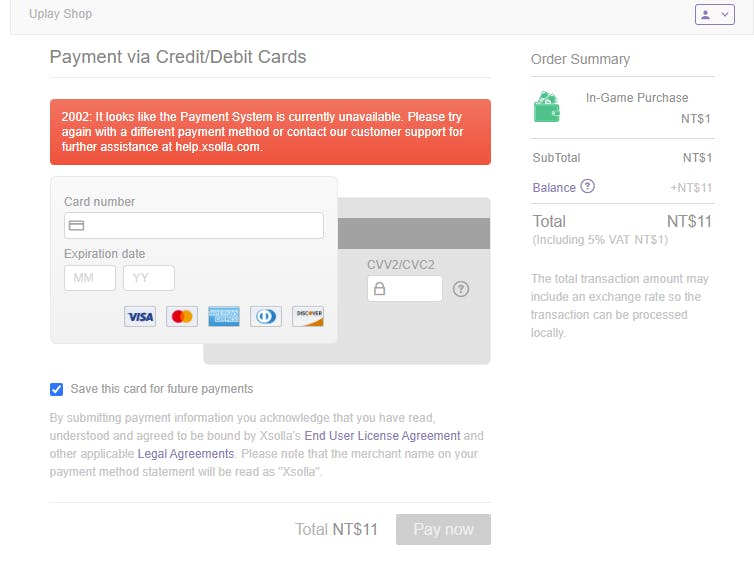Uncheck Save this card for future payments
Viewport: 754px width, 571px height.
[x=56, y=389]
